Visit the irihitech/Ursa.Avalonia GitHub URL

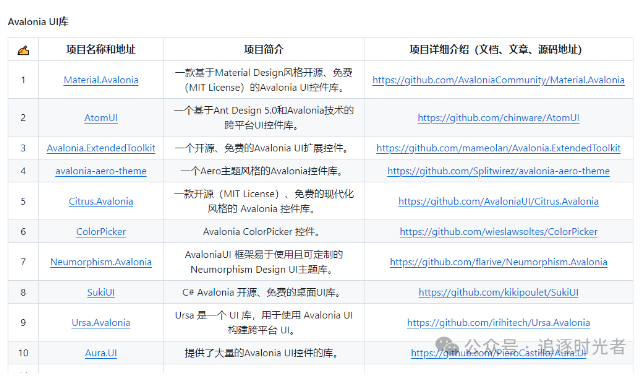click(x=498, y=323)
